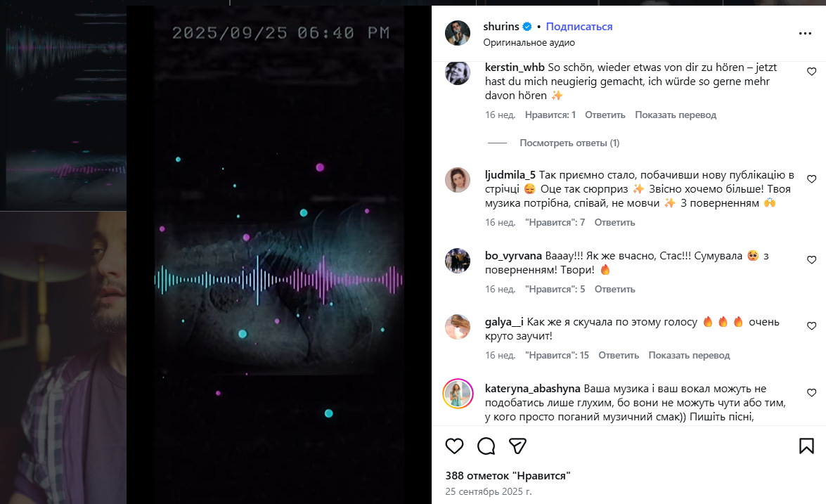
Task: Share post via paper plane icon
Action: (517, 446)
